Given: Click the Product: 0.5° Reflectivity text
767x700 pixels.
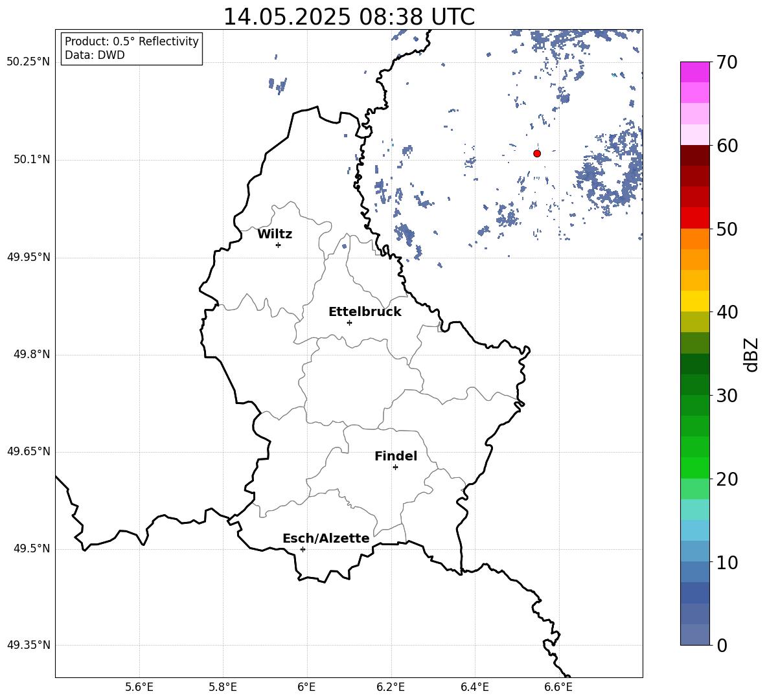Looking at the screenshot, I should [x=132, y=41].
